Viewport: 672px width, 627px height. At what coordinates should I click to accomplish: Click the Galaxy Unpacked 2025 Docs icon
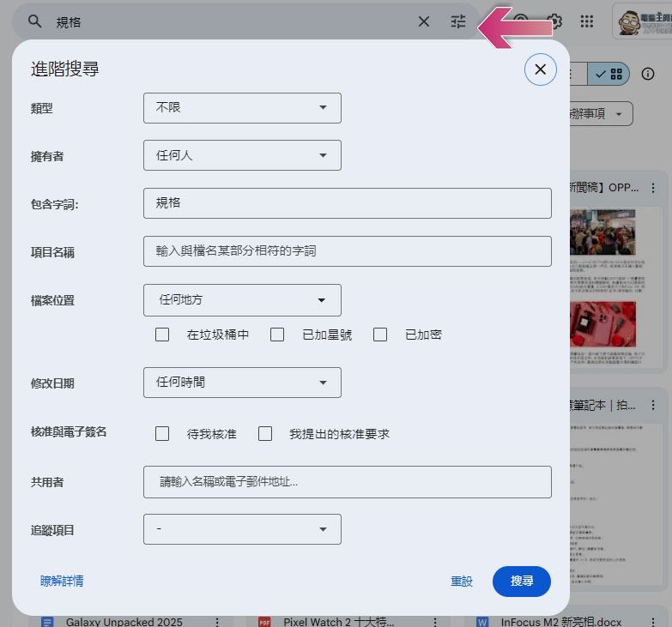47,622
